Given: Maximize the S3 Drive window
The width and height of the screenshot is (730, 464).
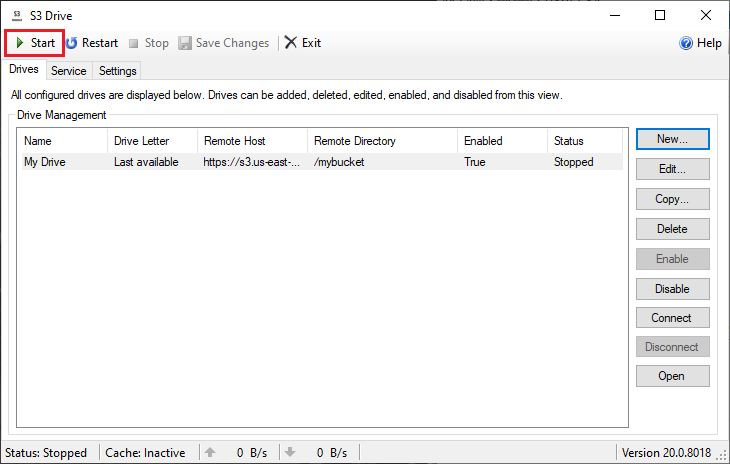Looking at the screenshot, I should 660,15.
